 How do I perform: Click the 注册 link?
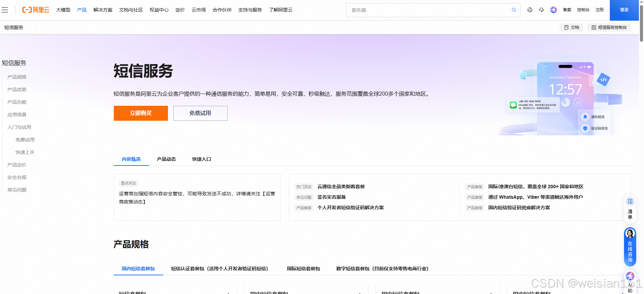tap(600, 10)
